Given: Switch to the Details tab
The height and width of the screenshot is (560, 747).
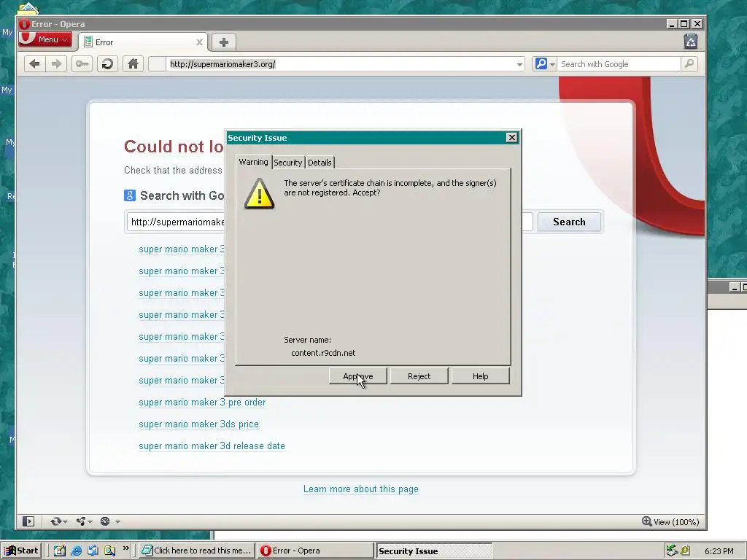Looking at the screenshot, I should point(320,163).
